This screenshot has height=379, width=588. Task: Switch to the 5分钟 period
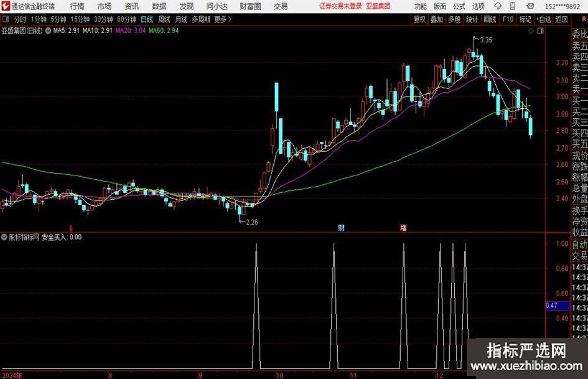pyautogui.click(x=58, y=19)
